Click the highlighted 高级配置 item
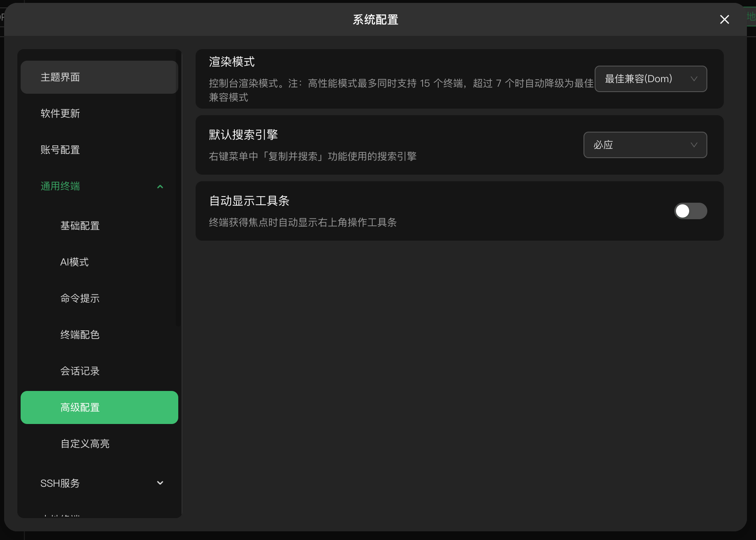Screen dimensions: 756x540 click(x=99, y=407)
